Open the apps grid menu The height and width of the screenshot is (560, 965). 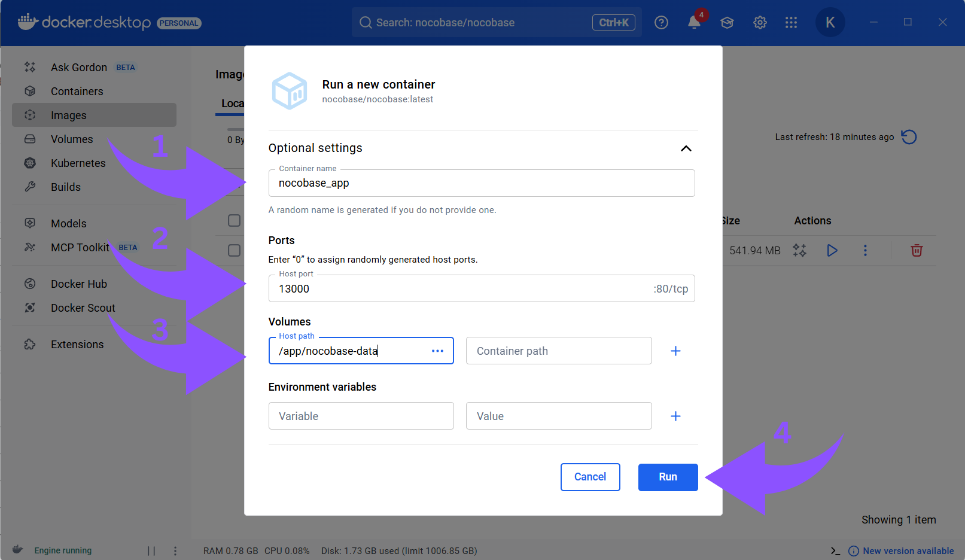pyautogui.click(x=791, y=23)
